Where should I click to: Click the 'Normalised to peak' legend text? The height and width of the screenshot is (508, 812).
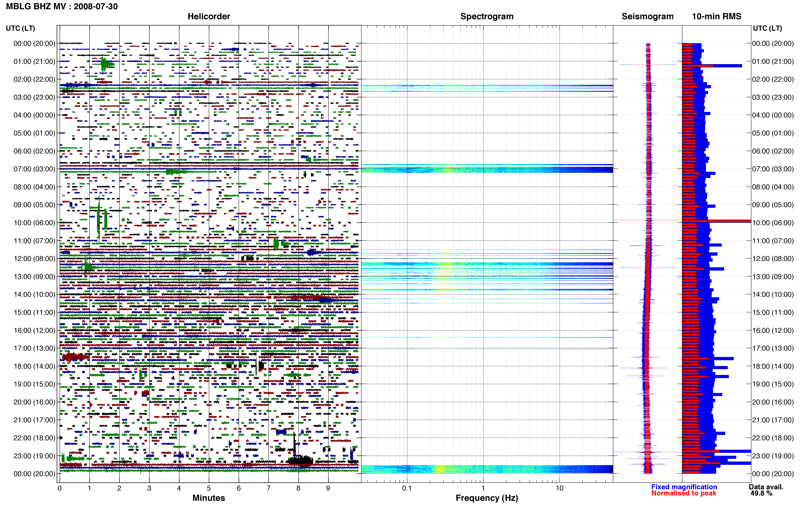(x=684, y=493)
